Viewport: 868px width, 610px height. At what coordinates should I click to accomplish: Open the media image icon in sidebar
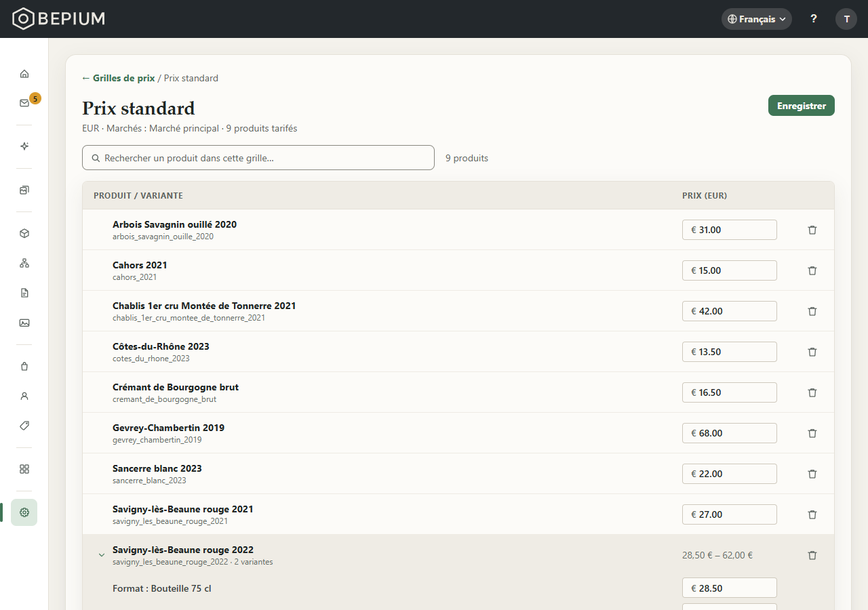[x=24, y=323]
